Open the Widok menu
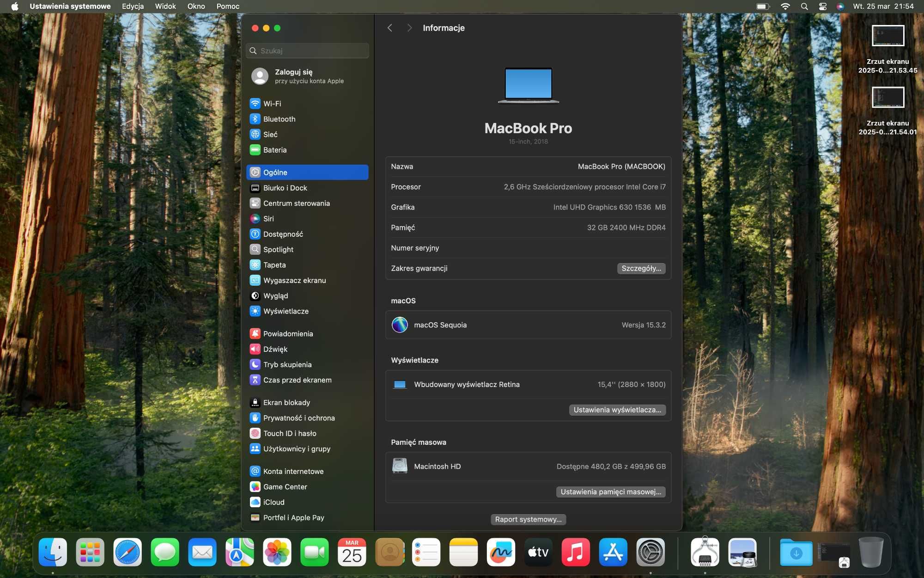Image resolution: width=924 pixels, height=578 pixels. (165, 6)
